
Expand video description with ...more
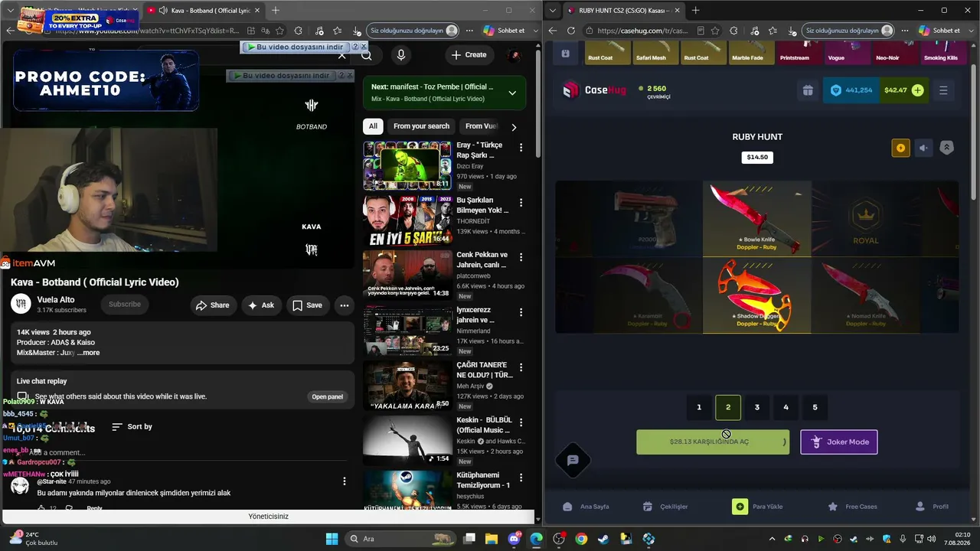point(88,353)
